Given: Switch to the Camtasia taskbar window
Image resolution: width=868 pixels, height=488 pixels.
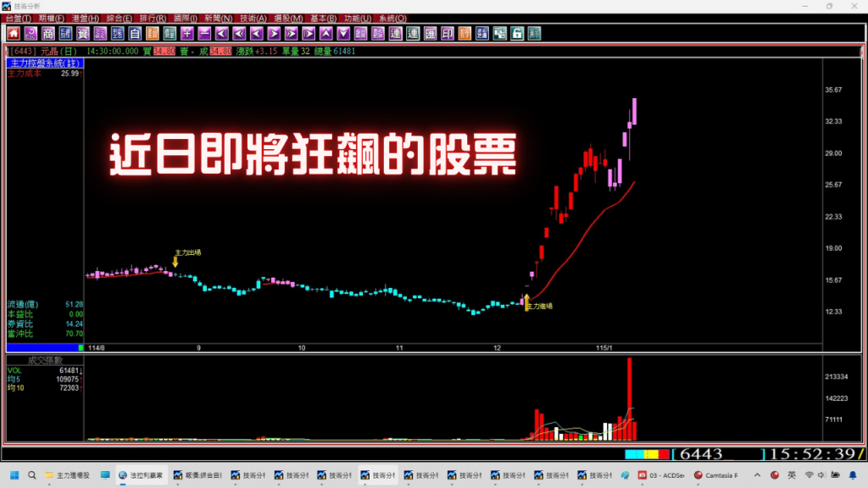Looking at the screenshot, I should [x=716, y=475].
